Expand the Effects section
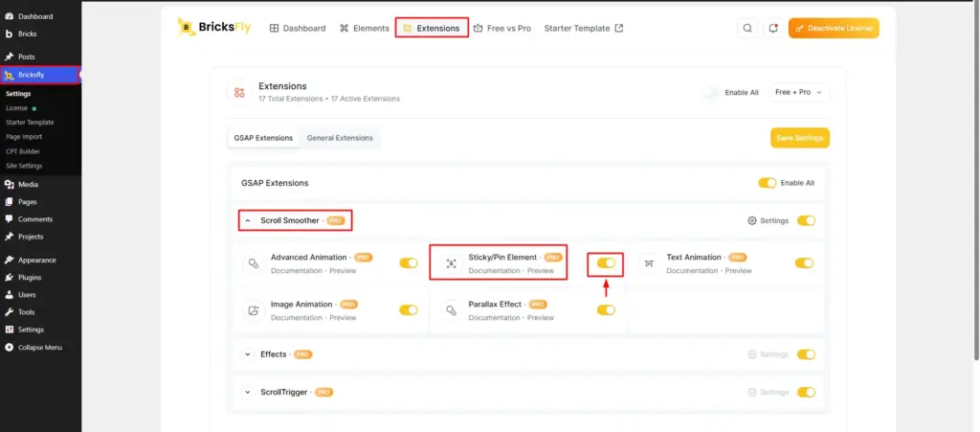 [x=248, y=354]
